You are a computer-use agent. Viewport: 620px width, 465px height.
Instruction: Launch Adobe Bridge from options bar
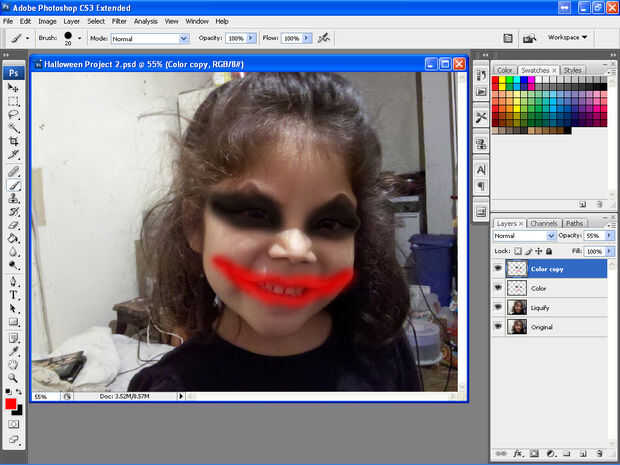(529, 38)
